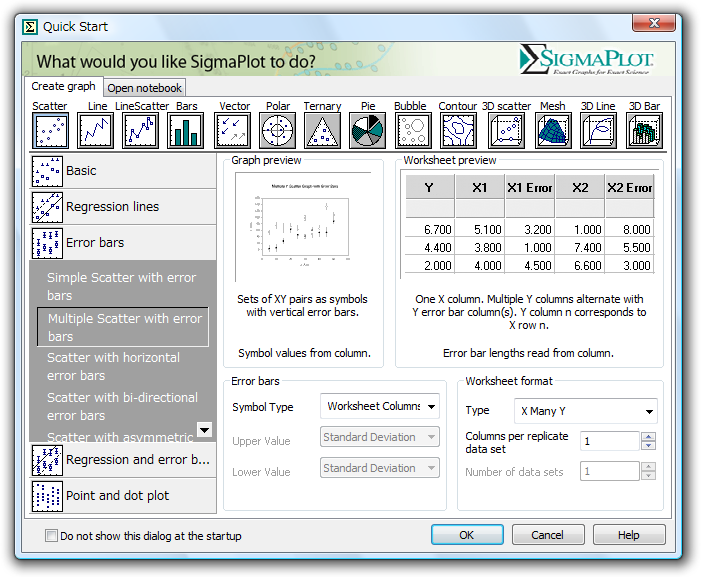Pick the 3D Bar graph icon

pos(645,131)
